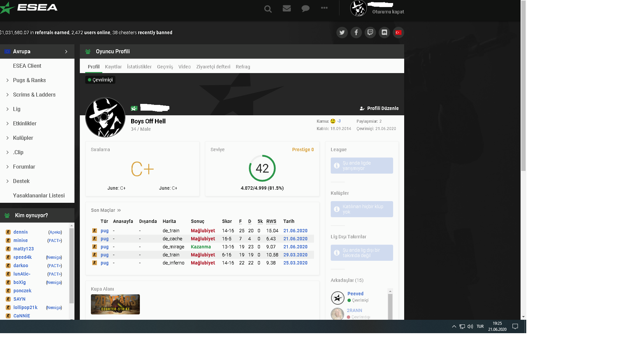644x362 pixels.
Task: Switch to the Kayıtlar tab
Action: coord(113,67)
